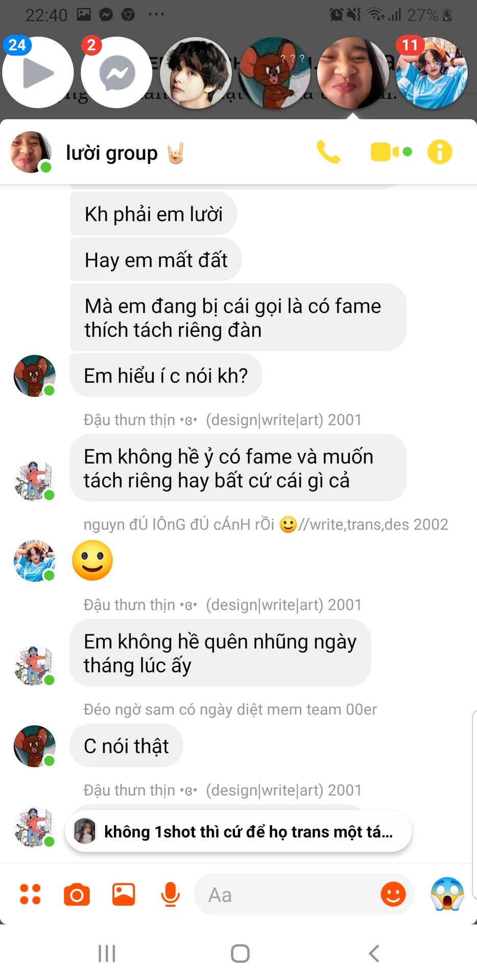Tap the video play bubble with 24 badge
Image resolution: width=477 pixels, height=980 pixels.
pyautogui.click(x=38, y=72)
